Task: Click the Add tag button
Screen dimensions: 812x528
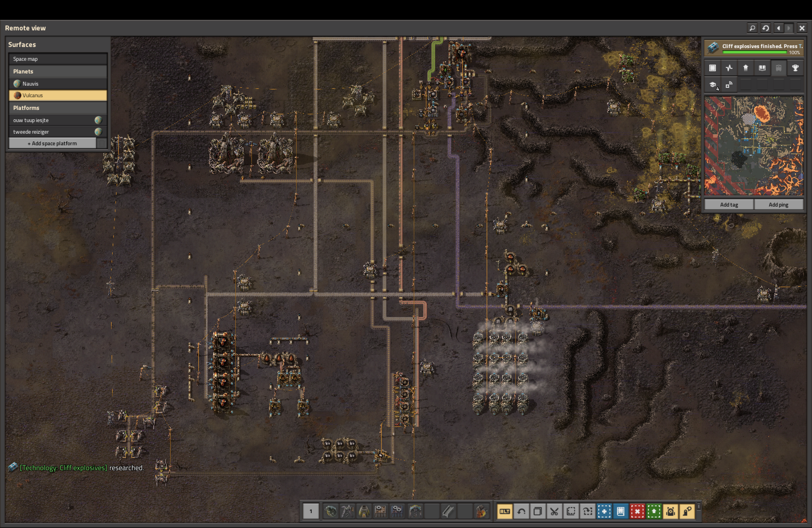Action: click(729, 205)
